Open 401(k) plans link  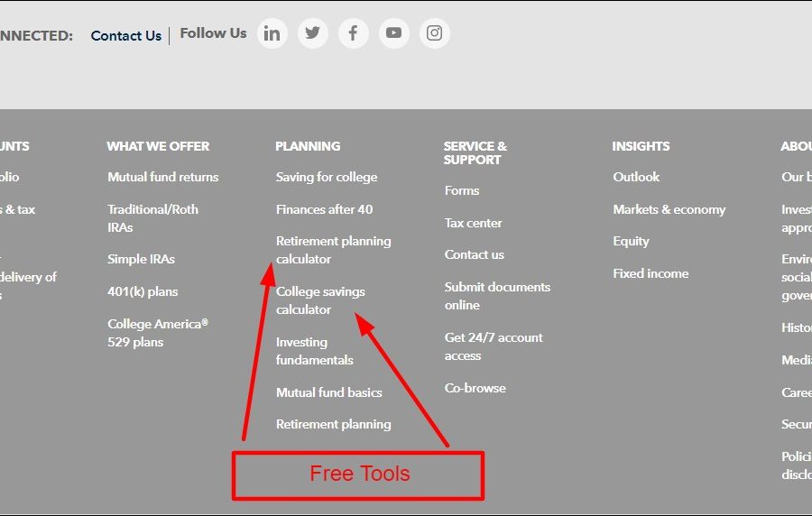(x=143, y=291)
